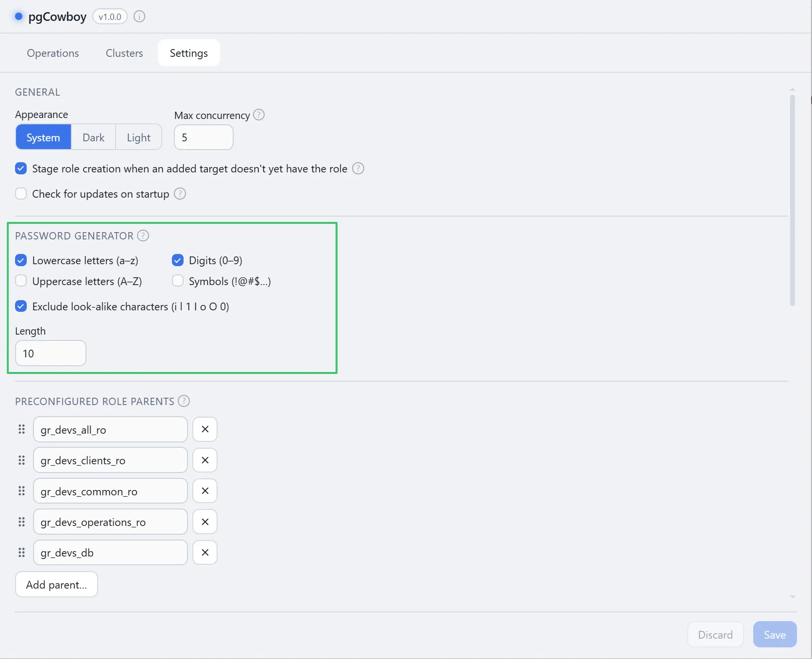
Task: Click the Discard button
Action: [715, 635]
